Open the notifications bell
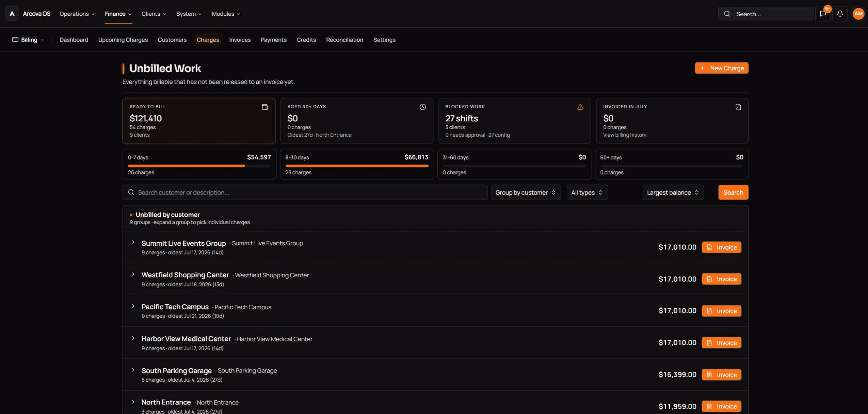The width and height of the screenshot is (868, 414). tap(840, 14)
